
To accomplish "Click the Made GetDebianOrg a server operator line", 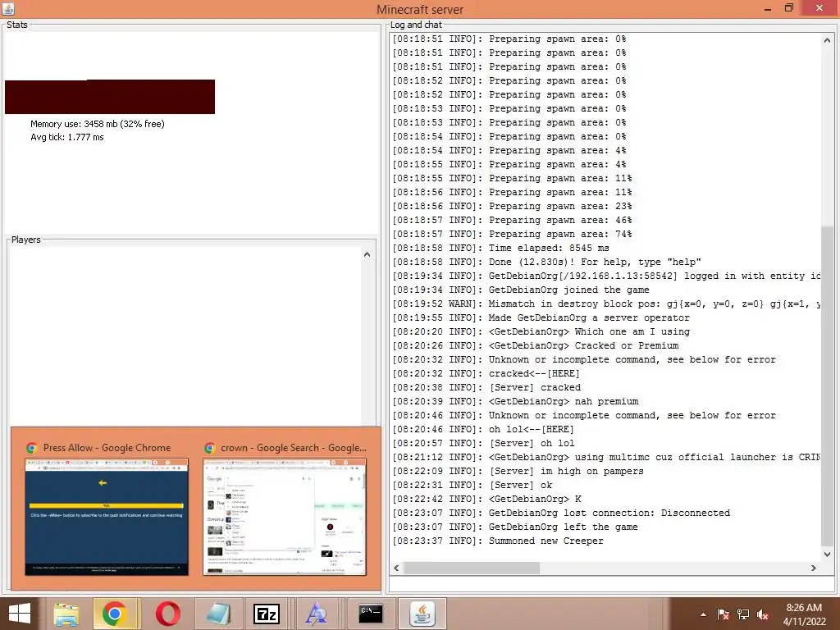I will (x=541, y=317).
